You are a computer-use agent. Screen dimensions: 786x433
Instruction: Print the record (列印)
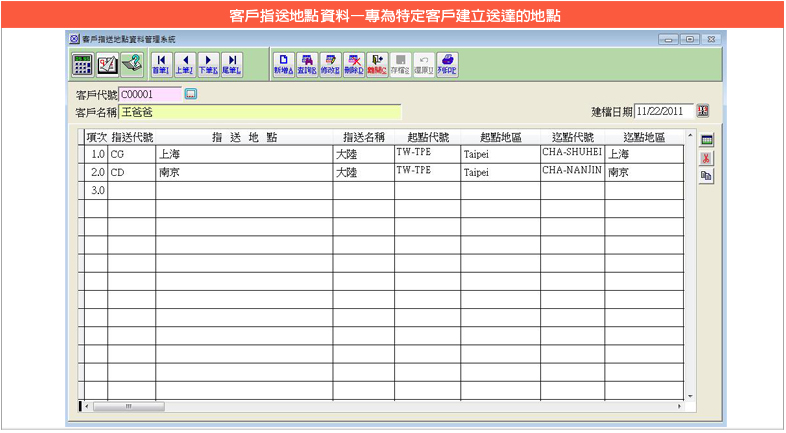[447, 65]
